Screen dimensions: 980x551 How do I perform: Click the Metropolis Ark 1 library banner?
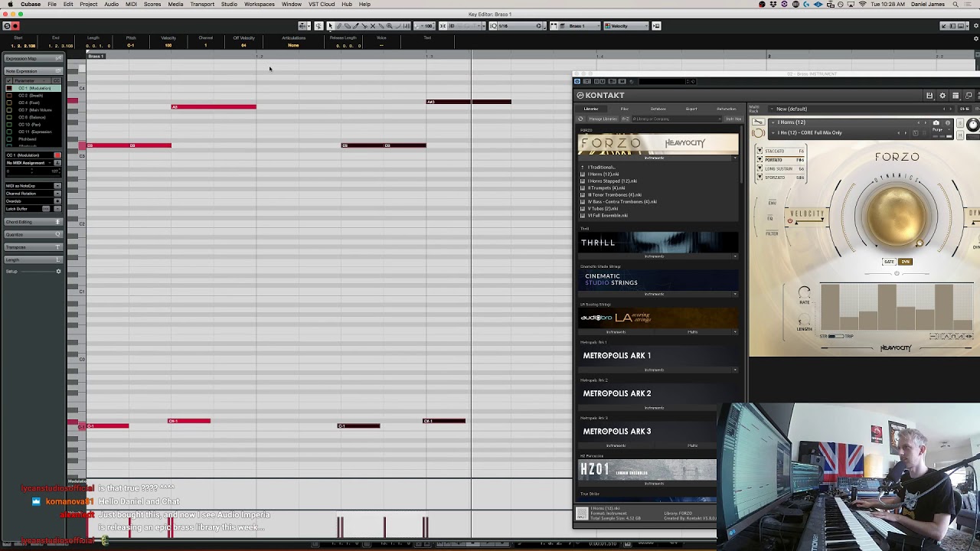[x=658, y=356]
